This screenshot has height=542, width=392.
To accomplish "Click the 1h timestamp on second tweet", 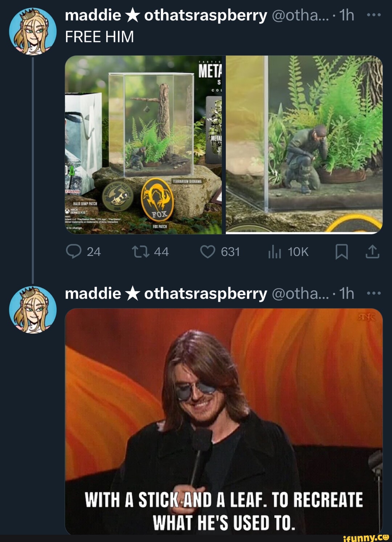I will click(346, 293).
